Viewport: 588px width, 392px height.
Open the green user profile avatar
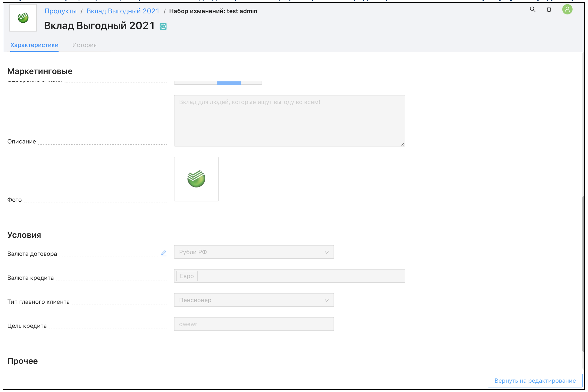[x=567, y=10]
